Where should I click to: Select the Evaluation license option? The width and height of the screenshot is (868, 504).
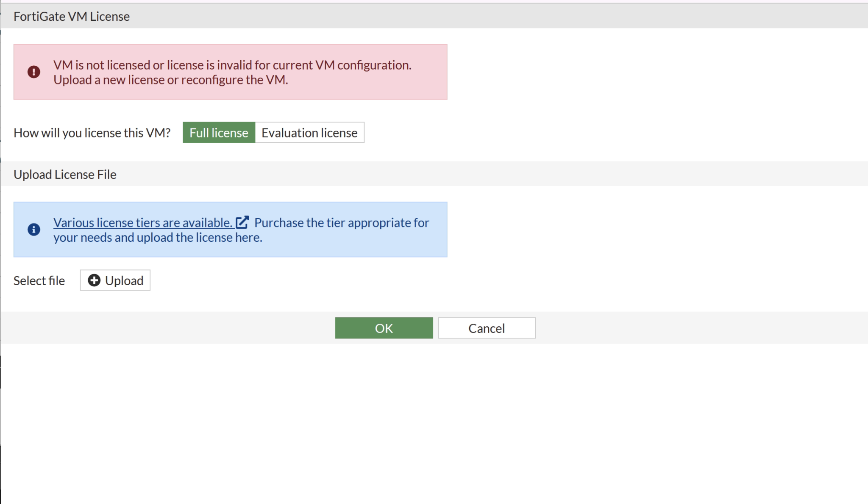(309, 132)
